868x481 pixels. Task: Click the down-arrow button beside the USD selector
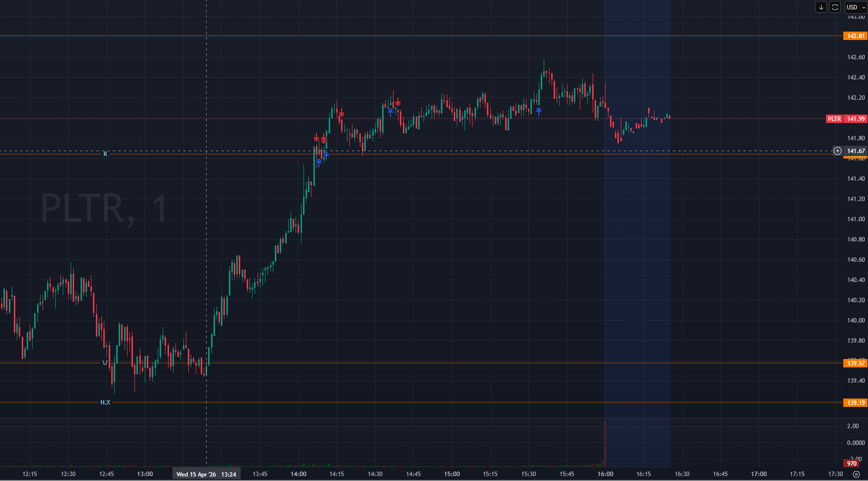pos(821,7)
